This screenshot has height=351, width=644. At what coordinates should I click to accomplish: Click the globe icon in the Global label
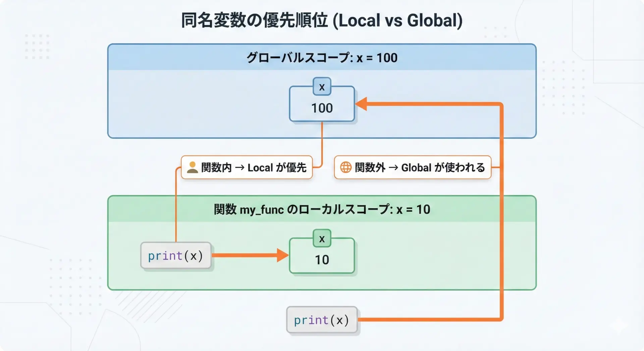coord(345,167)
